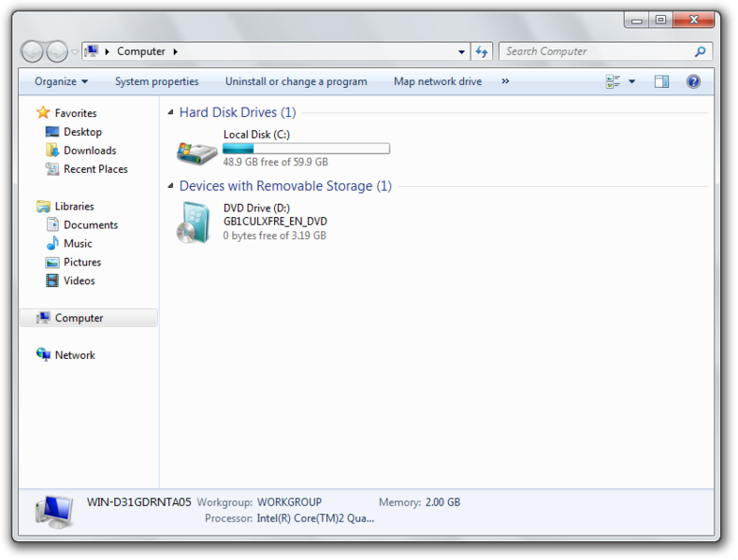Open Help with the question mark icon
Image resolution: width=738 pixels, height=560 pixels.
[x=693, y=82]
